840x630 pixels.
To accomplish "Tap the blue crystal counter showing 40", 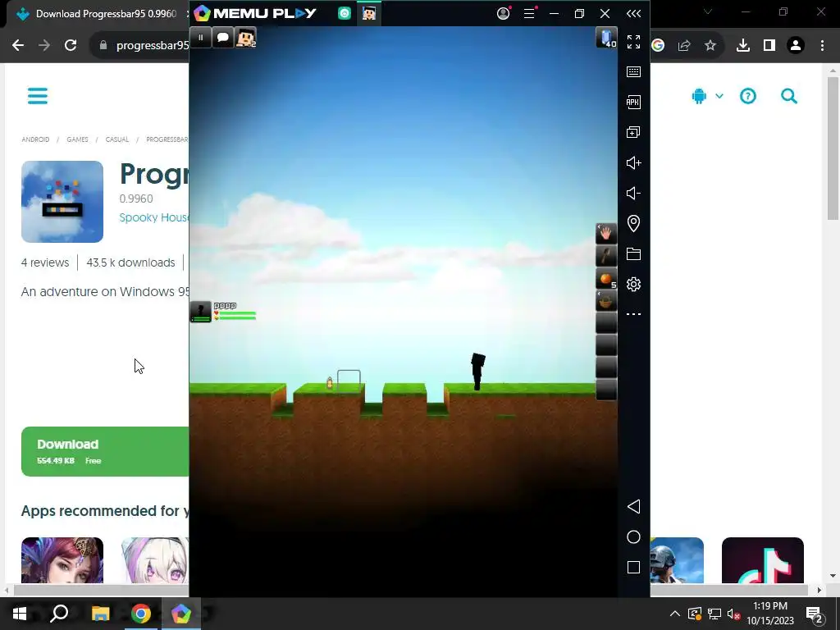I will click(606, 38).
